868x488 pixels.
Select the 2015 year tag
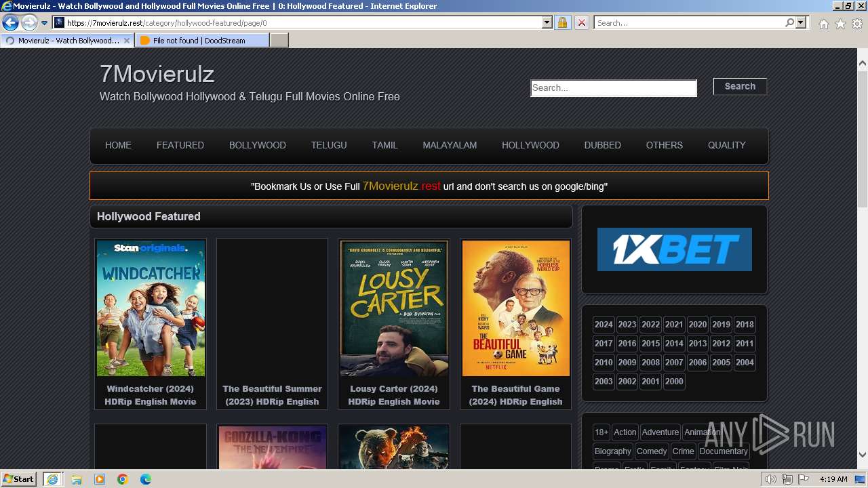pyautogui.click(x=650, y=343)
